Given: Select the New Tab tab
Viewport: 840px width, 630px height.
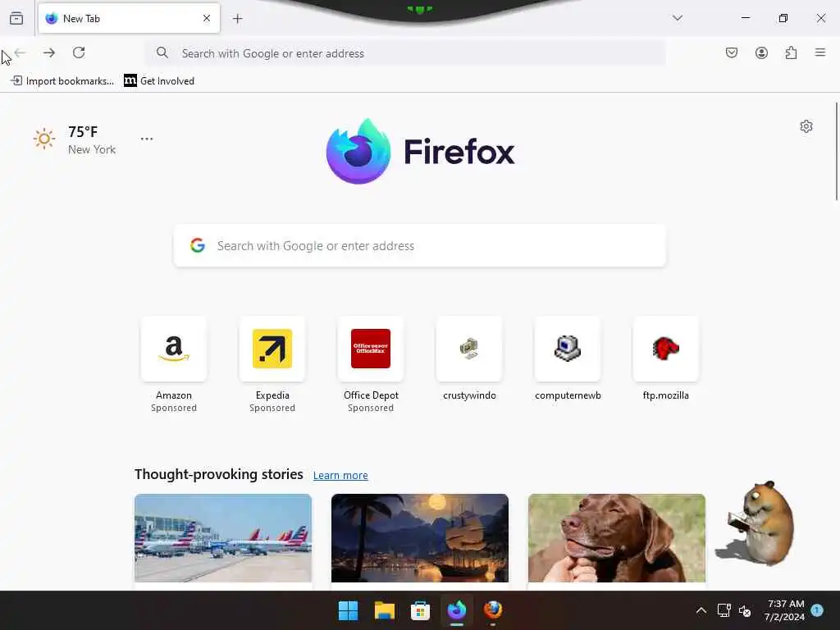Looking at the screenshot, I should (x=129, y=18).
